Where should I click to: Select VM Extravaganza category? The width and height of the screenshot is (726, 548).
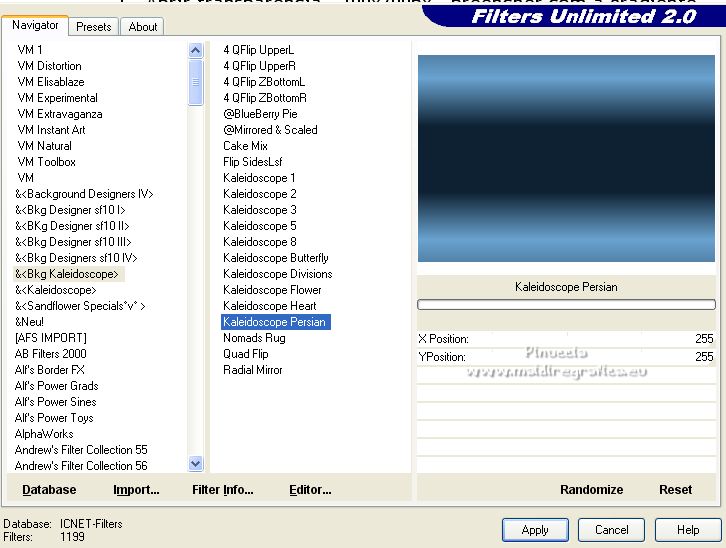point(60,114)
